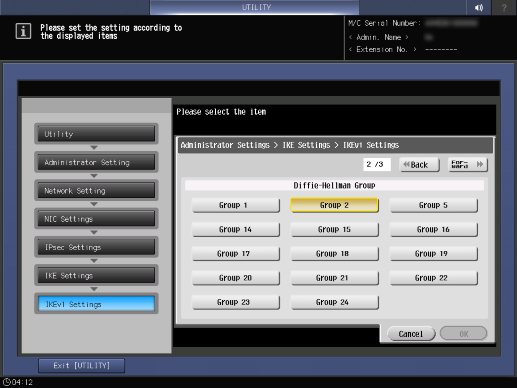The image size is (517, 388).
Task: Choose the Group 23 option
Action: click(x=236, y=303)
